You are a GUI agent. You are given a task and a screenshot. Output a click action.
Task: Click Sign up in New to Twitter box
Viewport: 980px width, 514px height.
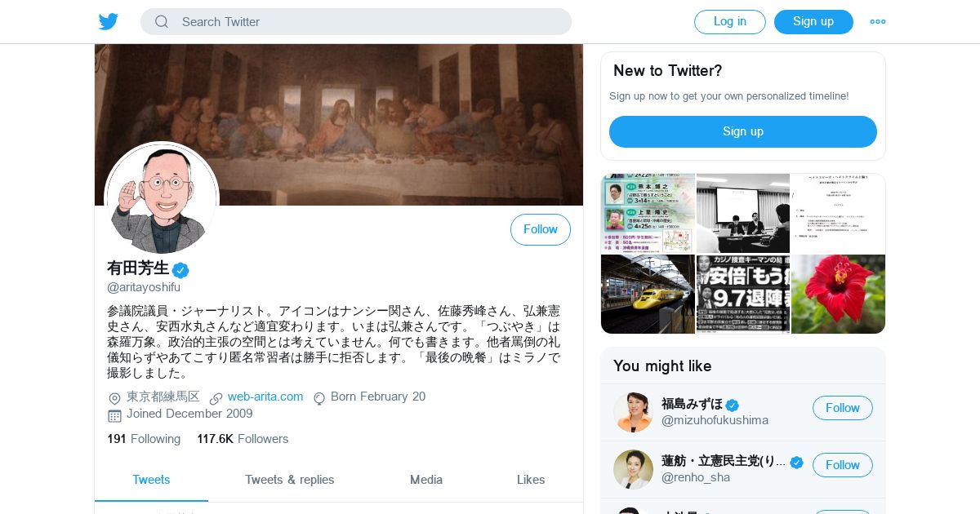[x=743, y=132]
